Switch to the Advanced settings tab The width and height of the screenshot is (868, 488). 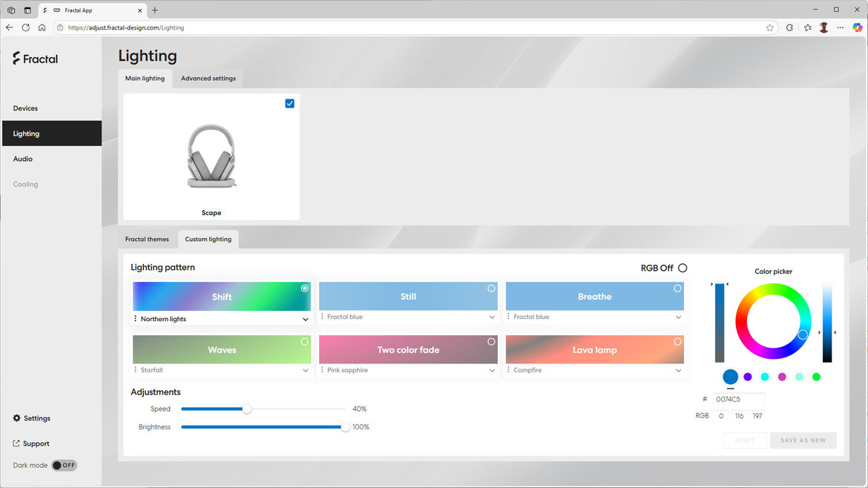coord(208,79)
